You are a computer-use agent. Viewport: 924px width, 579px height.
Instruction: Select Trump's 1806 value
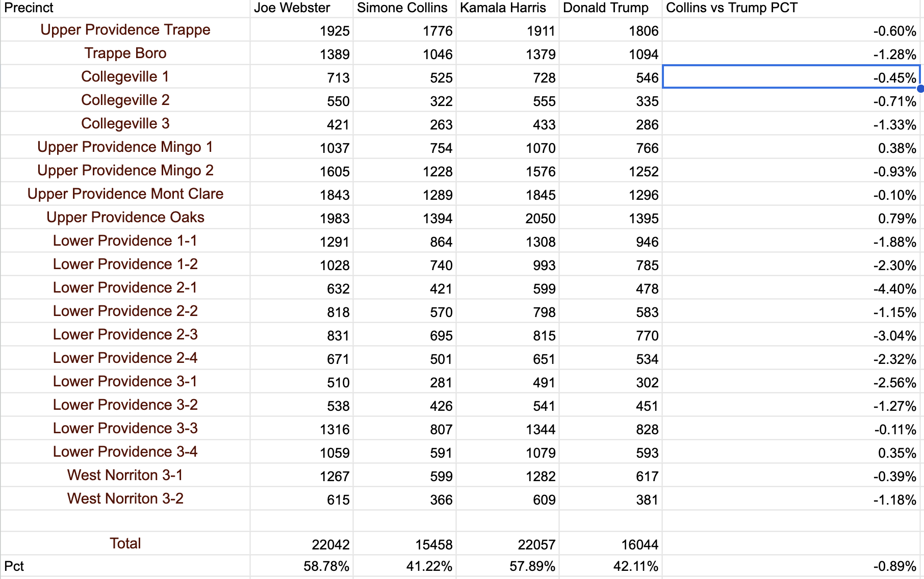611,30
